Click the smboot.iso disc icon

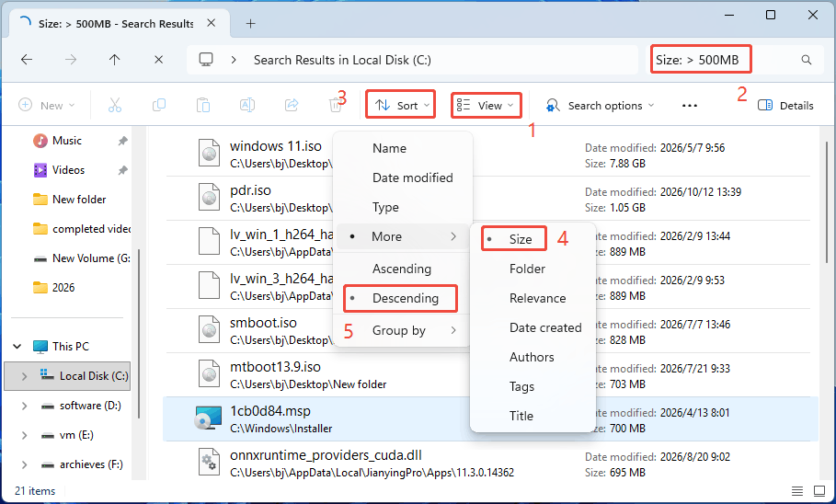click(209, 329)
